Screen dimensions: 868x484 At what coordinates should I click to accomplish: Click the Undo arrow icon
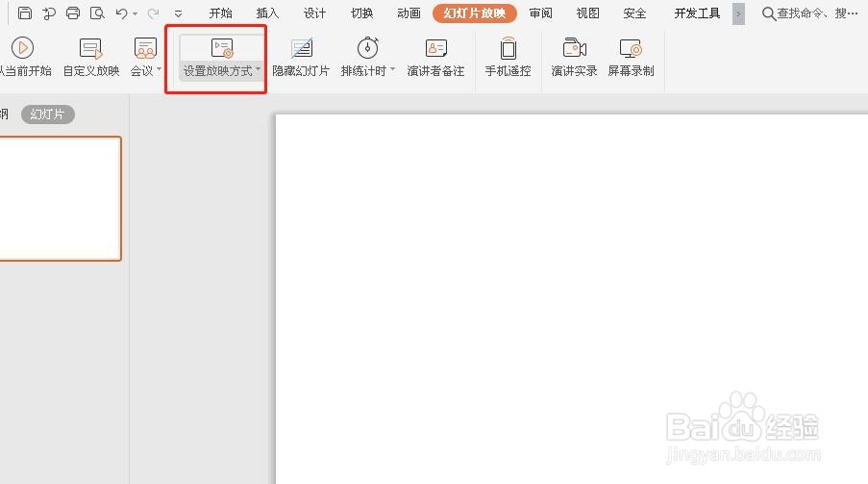(121, 13)
